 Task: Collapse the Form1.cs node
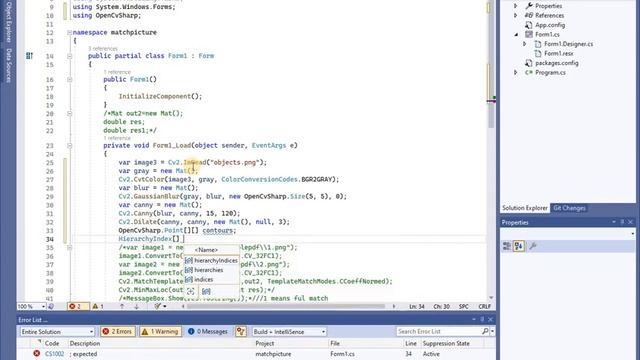click(516, 35)
